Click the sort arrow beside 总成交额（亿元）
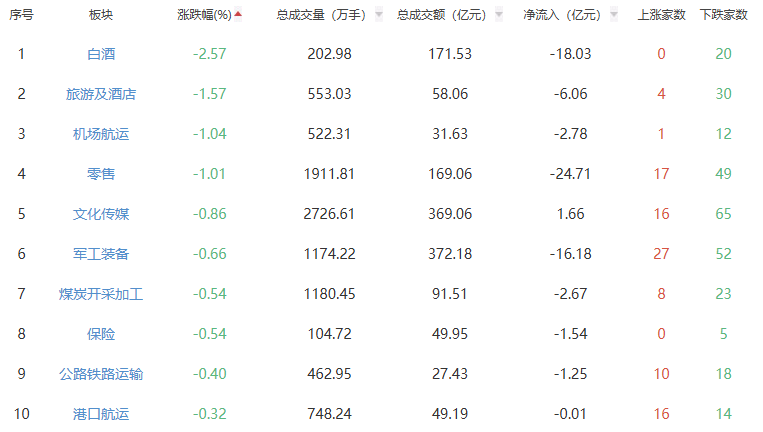Image resolution: width=763 pixels, height=432 pixels. (x=501, y=16)
